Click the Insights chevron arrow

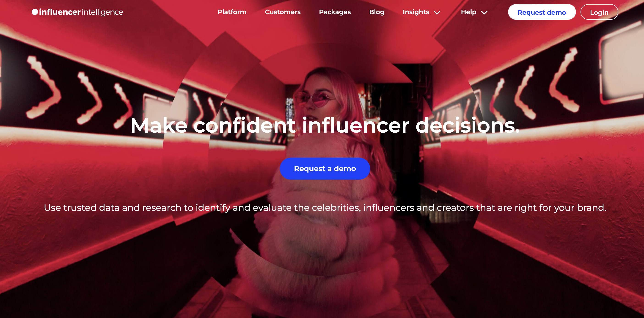437,13
